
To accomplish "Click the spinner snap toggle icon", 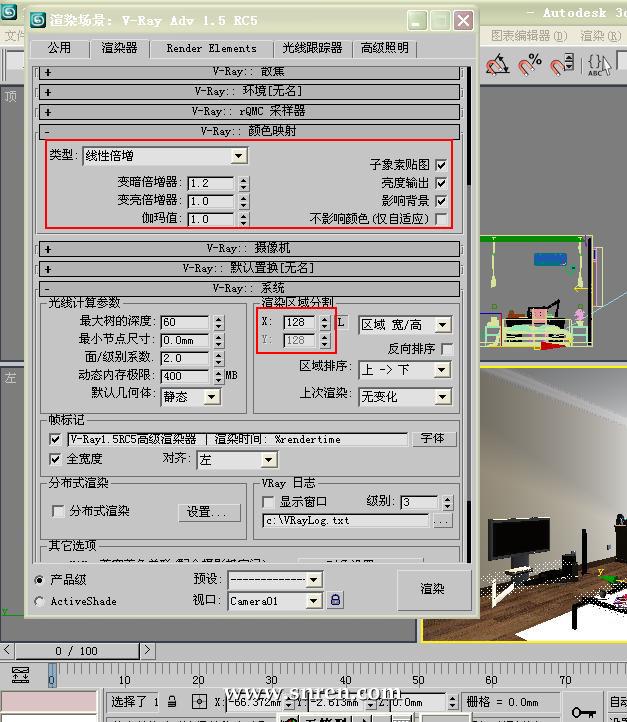I will tap(562, 64).
